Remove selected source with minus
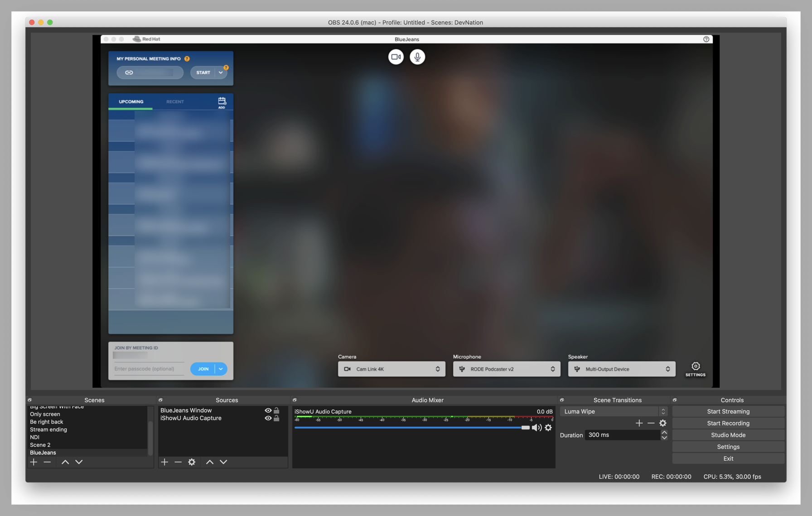This screenshot has height=516, width=812. (x=178, y=462)
